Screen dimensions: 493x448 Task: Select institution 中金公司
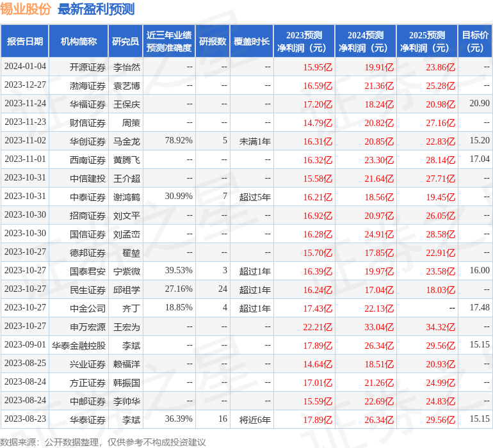[x=88, y=308]
